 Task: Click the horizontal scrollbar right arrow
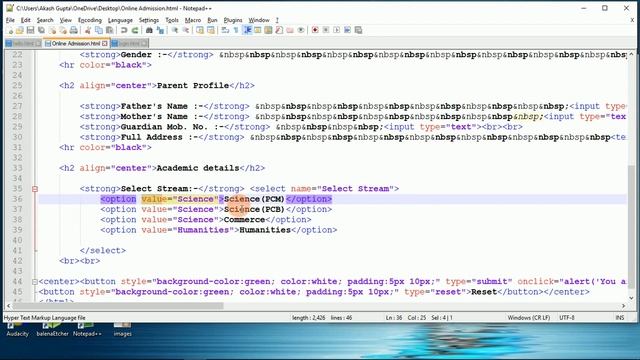[623, 306]
